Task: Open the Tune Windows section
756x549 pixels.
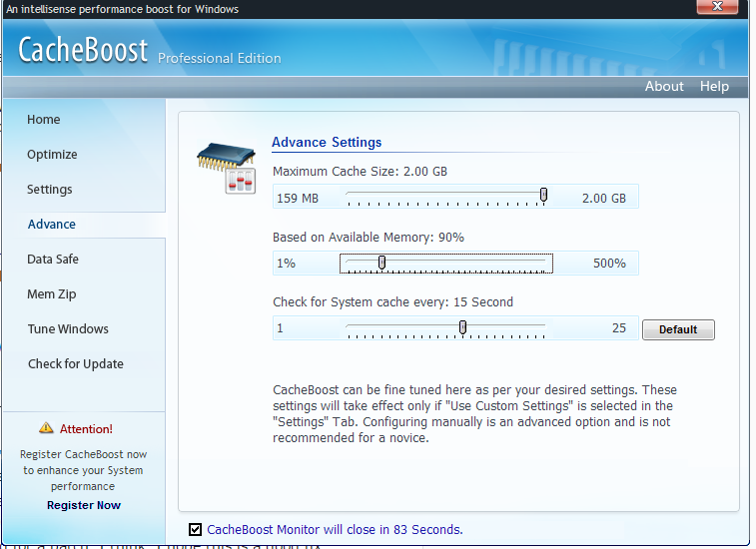Action: pyautogui.click(x=68, y=328)
